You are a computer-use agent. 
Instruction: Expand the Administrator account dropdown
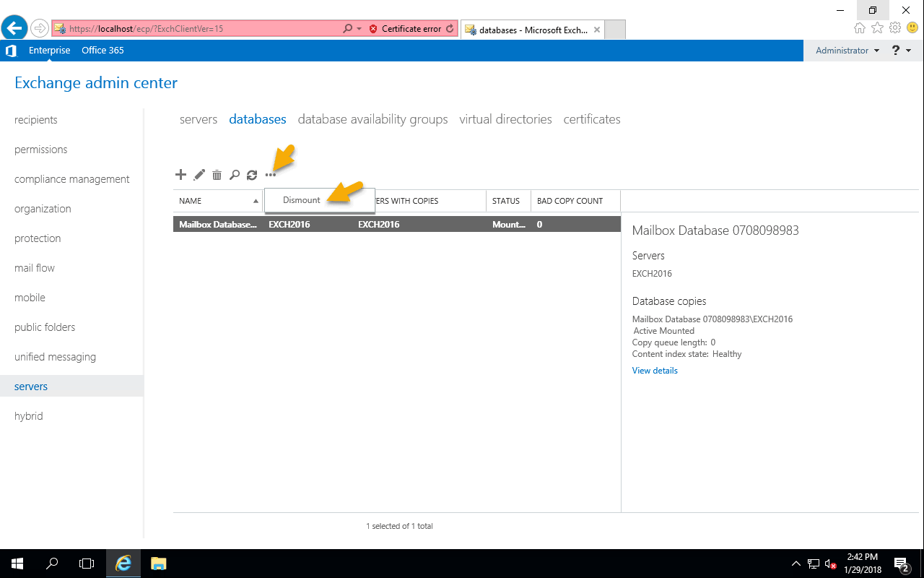click(x=847, y=51)
